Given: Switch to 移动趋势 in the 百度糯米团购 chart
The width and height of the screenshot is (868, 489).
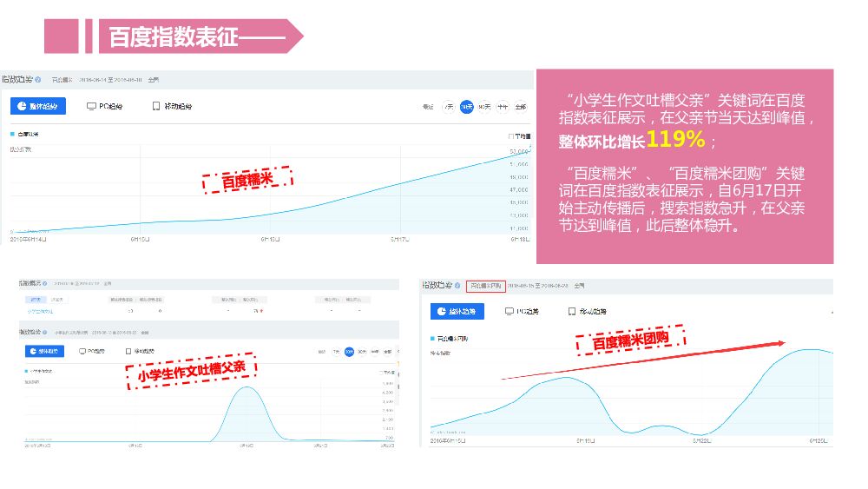Looking at the screenshot, I should pos(587,311).
